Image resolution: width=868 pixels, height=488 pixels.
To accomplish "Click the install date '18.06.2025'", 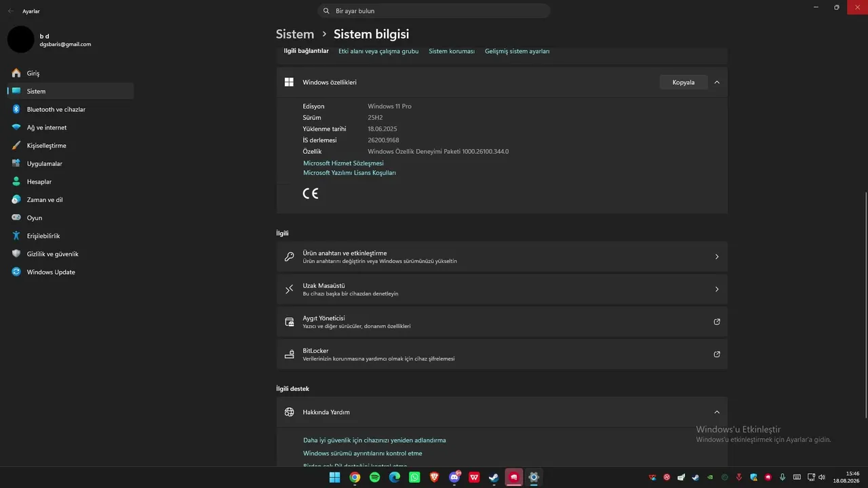I will [382, 129].
